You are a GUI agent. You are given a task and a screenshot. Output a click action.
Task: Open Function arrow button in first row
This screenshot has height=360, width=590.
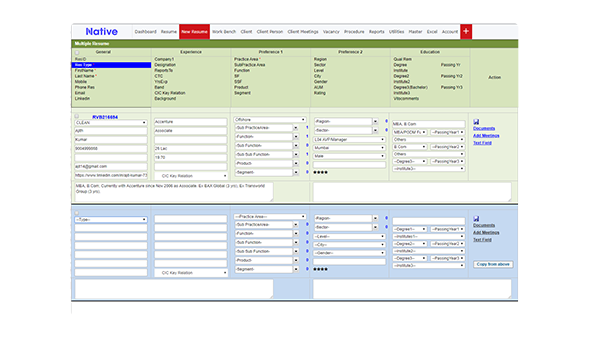[x=296, y=137]
